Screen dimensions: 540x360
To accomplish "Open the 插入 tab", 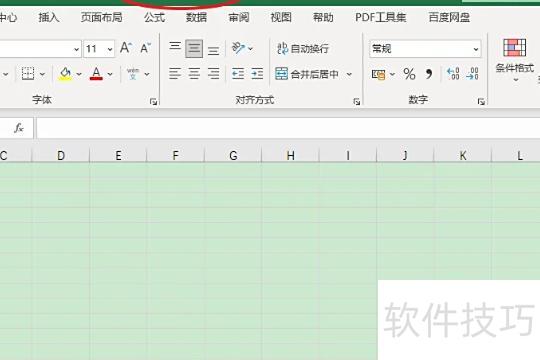I will tap(49, 17).
